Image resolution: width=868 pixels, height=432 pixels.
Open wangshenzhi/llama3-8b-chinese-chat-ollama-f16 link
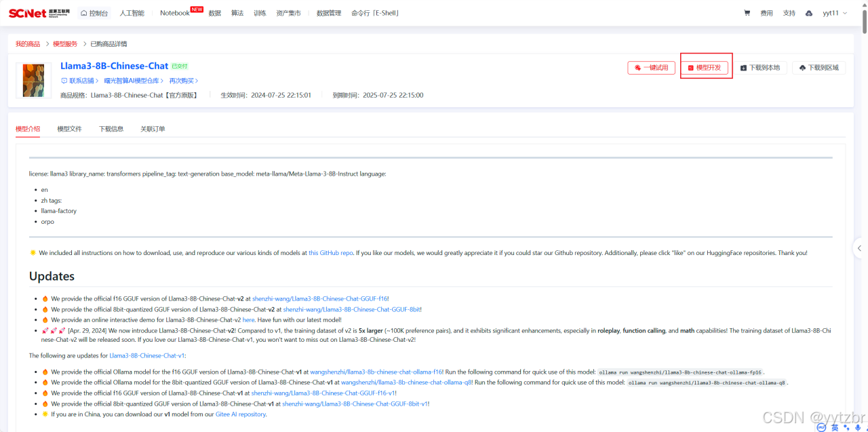[x=376, y=372]
